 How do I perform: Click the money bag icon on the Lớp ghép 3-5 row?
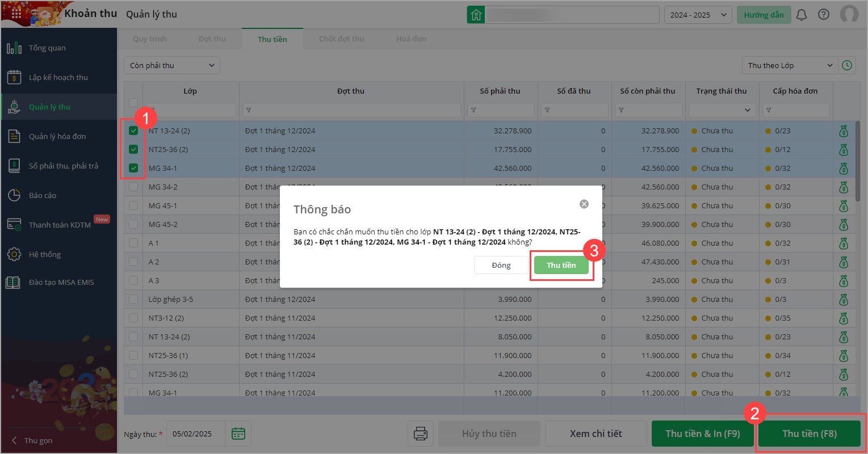coord(844,300)
